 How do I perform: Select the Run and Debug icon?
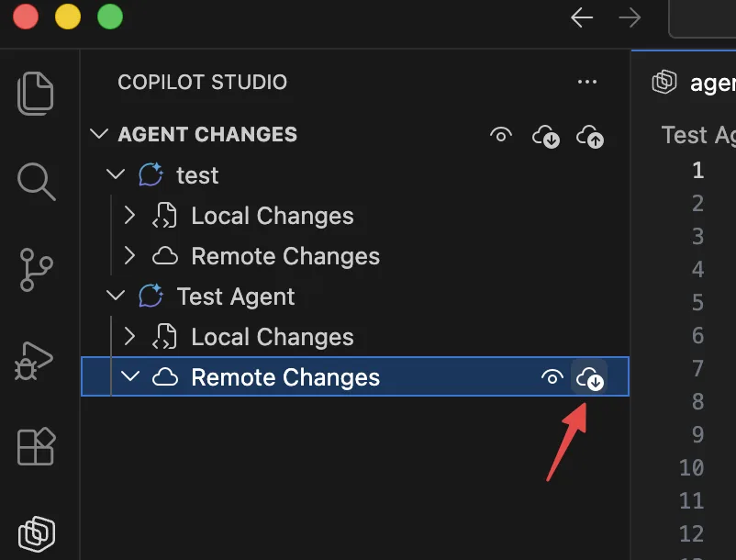click(x=36, y=361)
